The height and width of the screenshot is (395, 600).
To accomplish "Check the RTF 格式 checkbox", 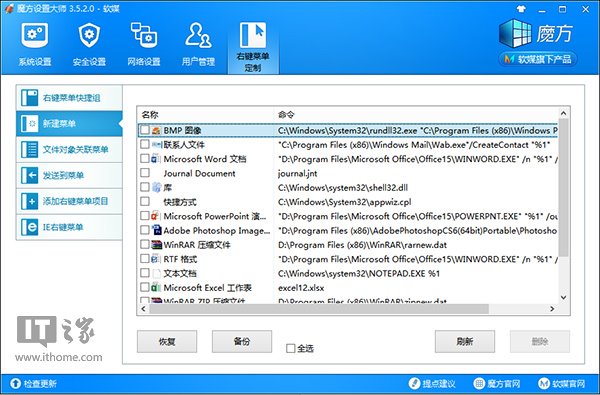I will pos(145,259).
